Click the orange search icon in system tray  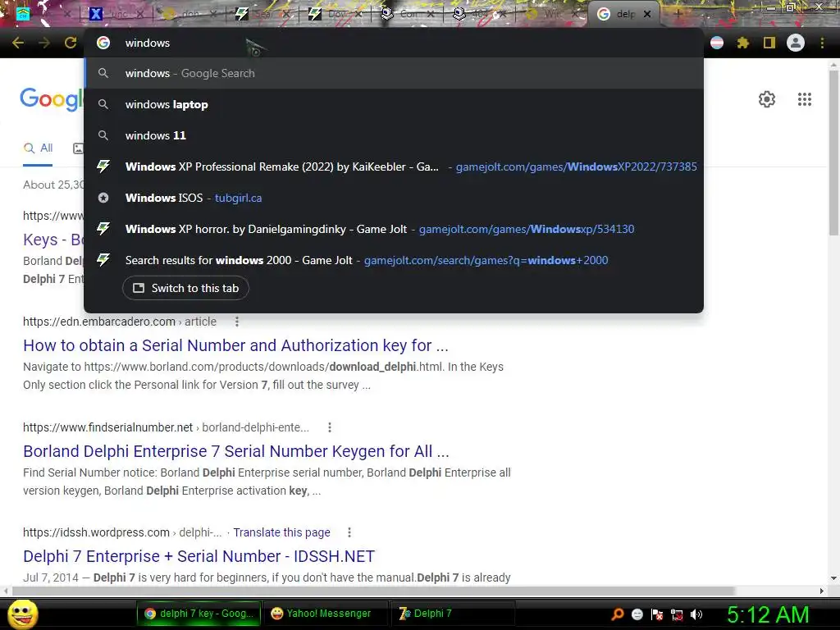618,614
